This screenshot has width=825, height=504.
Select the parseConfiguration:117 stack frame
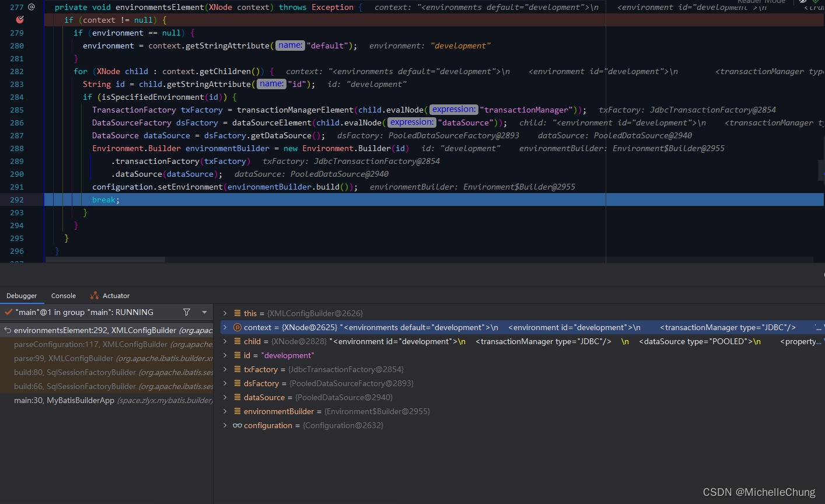(x=106, y=344)
